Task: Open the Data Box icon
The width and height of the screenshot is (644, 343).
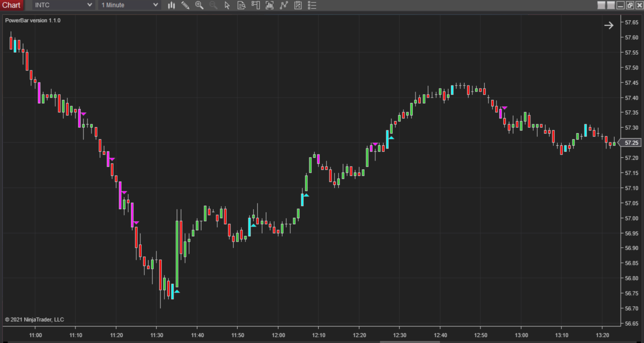Action: [x=242, y=5]
